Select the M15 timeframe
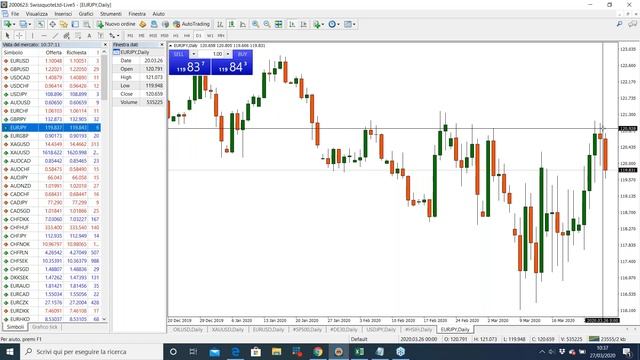This screenshot has height=360, width=640. coord(153,36)
